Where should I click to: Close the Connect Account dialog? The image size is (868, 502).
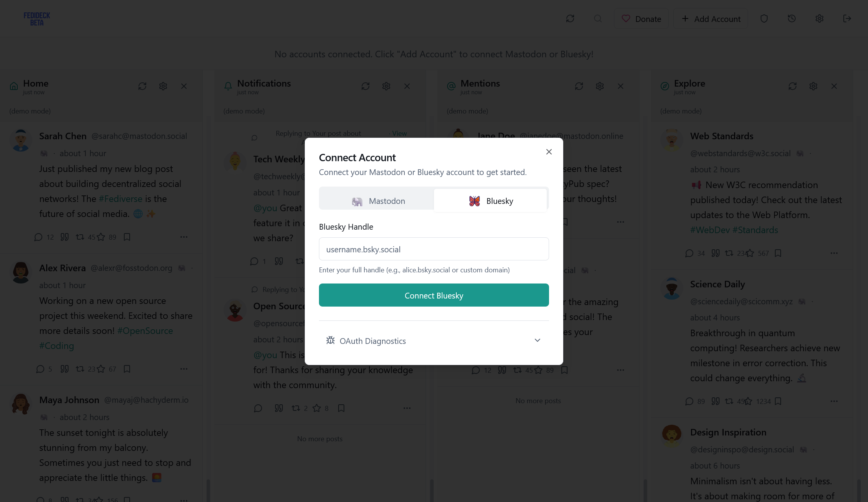[549, 152]
